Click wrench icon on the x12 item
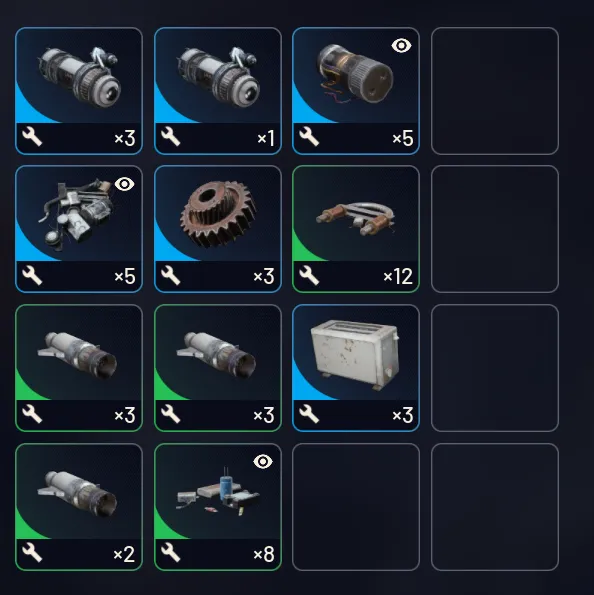This screenshot has width=594, height=595. tap(309, 275)
